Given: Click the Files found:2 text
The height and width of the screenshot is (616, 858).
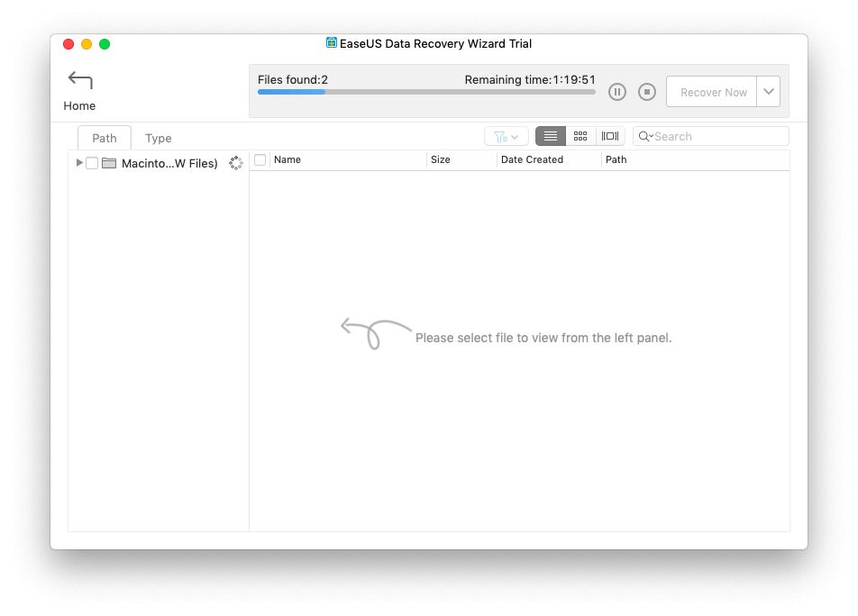Looking at the screenshot, I should tap(293, 80).
